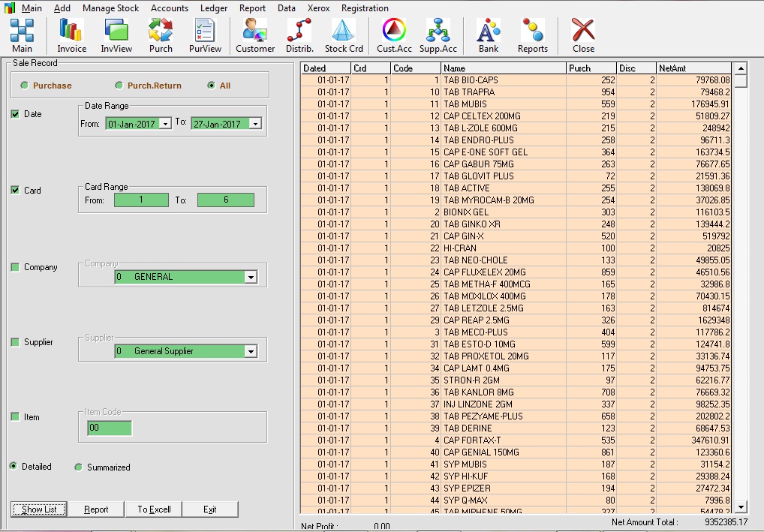
Task: Click the Close toolbar icon
Action: click(583, 35)
